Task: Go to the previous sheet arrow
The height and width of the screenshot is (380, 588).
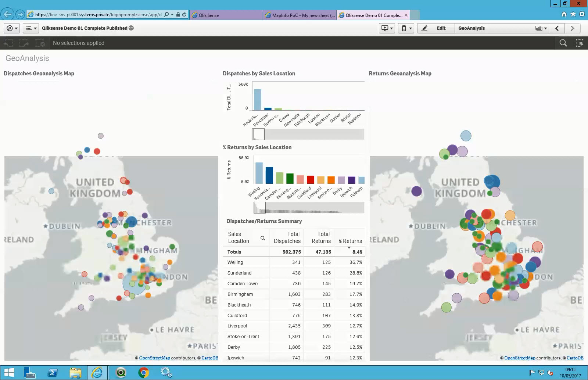Action: pos(557,28)
